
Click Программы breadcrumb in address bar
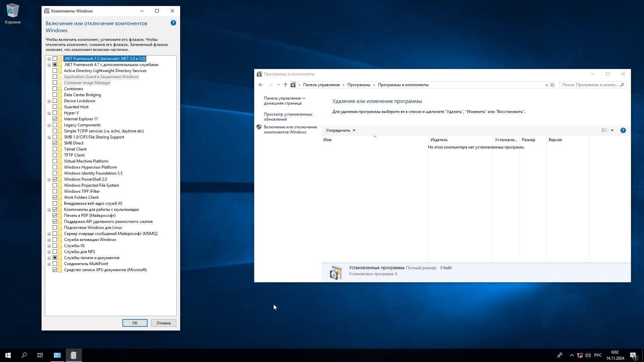(x=359, y=85)
